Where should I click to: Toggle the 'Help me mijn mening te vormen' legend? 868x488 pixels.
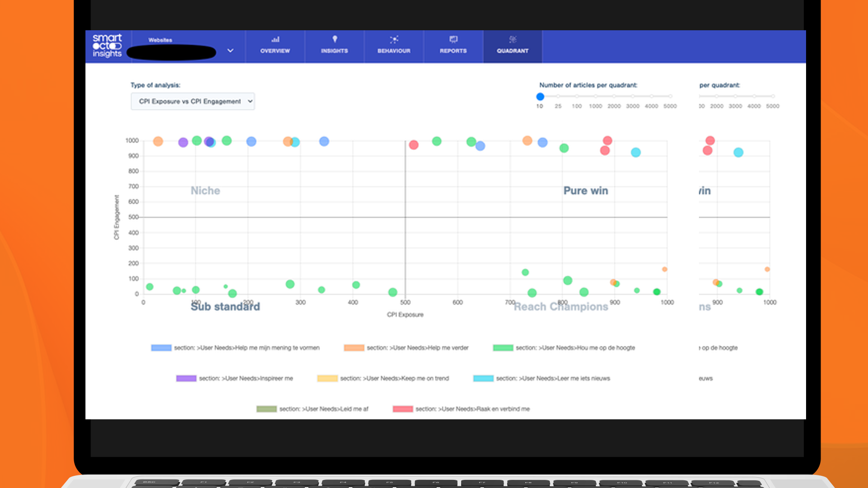[x=246, y=348]
